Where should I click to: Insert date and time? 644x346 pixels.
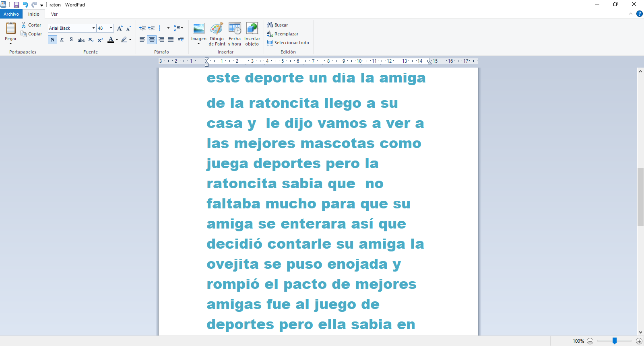235,29
